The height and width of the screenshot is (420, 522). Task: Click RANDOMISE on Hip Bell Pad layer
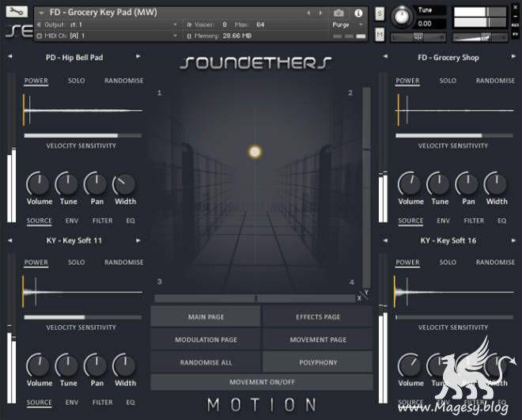coord(124,81)
